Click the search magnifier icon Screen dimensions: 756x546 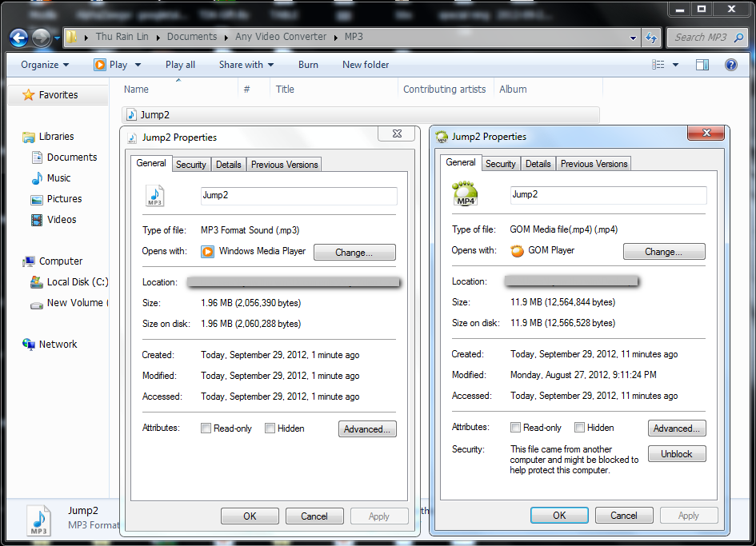point(738,37)
